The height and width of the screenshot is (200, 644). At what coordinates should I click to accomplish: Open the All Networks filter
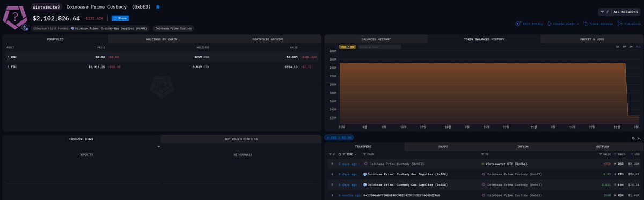619,11
